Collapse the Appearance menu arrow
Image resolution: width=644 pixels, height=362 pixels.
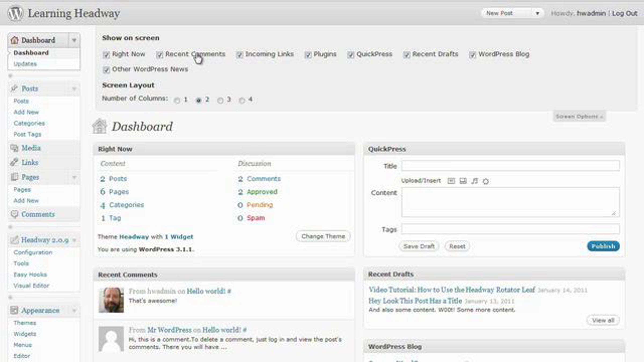point(74,311)
